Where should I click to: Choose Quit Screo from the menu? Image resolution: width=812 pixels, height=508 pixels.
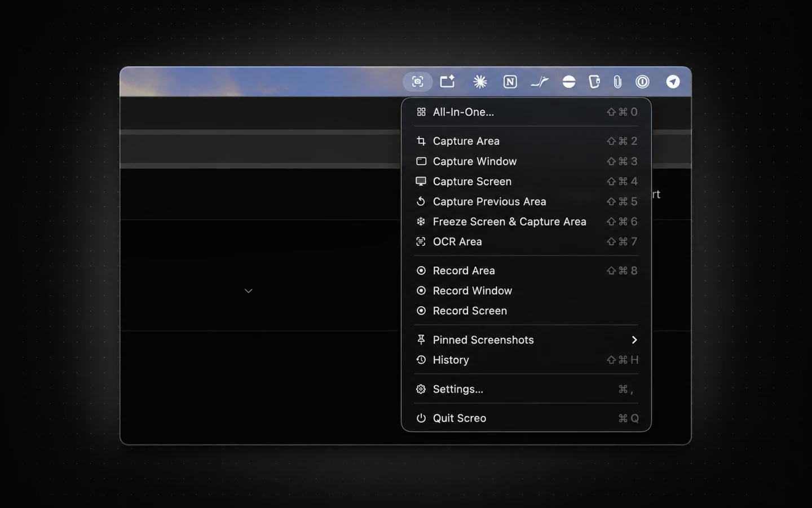coord(527,418)
